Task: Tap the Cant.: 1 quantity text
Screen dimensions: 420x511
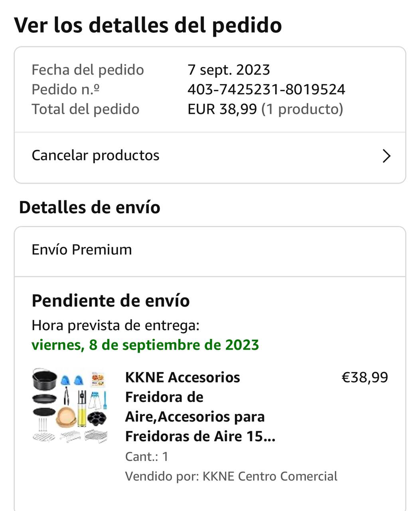Action: pos(146,456)
